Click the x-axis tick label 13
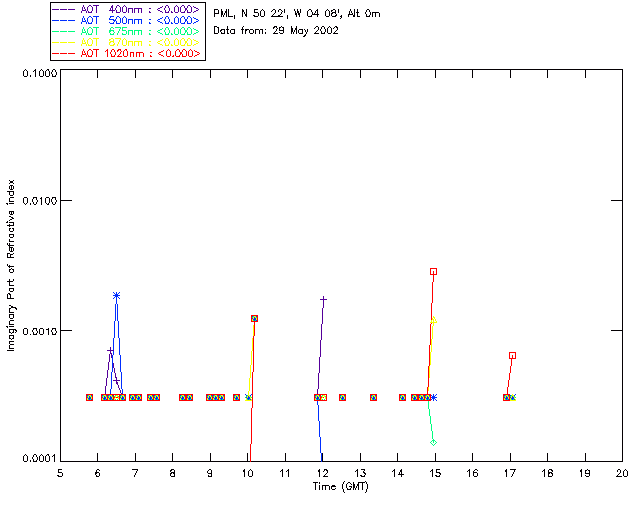The image size is (640, 512). [x=360, y=473]
